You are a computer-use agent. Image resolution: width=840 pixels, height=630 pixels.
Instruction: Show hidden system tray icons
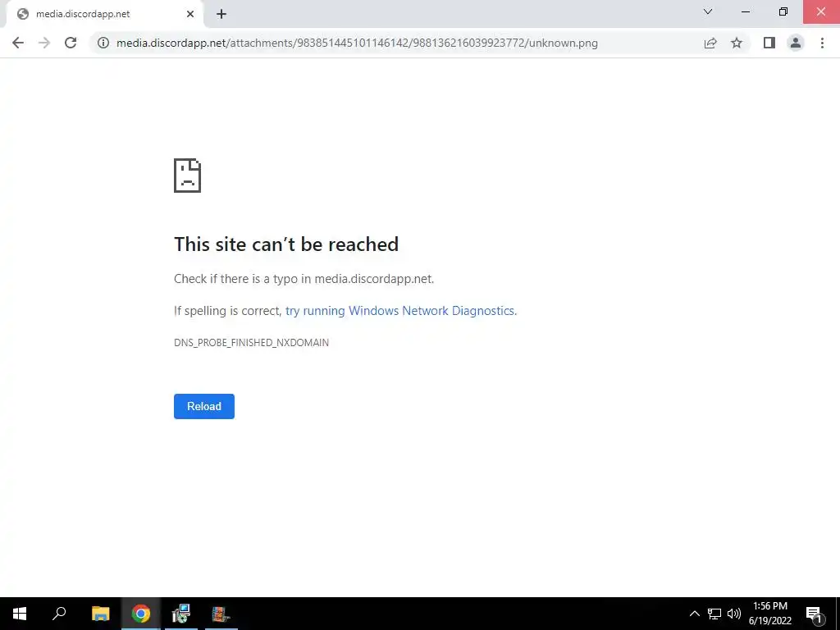point(694,614)
